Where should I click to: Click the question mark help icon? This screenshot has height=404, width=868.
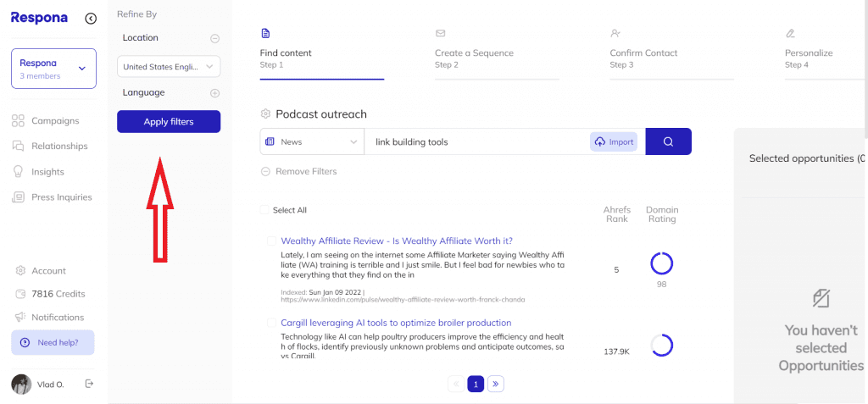coord(25,342)
